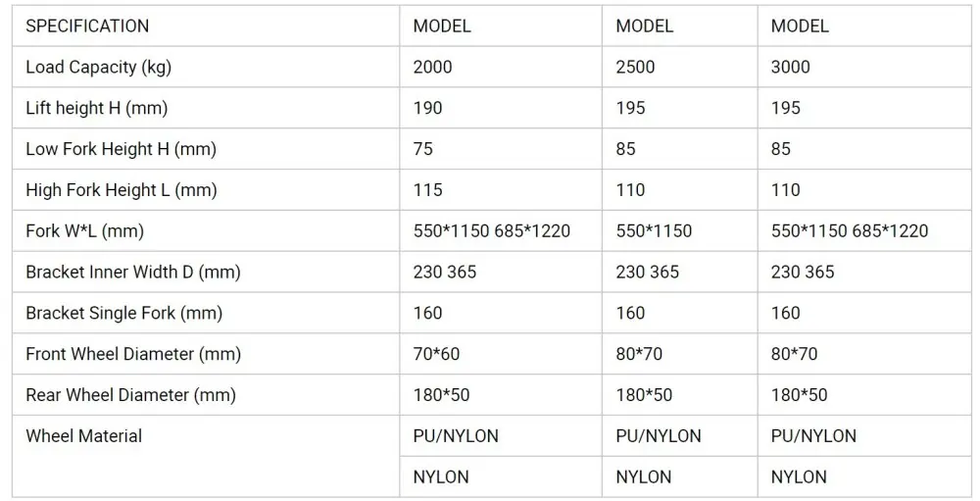
Task: Select the 3000 load capacity value
Action: pyautogui.click(x=791, y=68)
